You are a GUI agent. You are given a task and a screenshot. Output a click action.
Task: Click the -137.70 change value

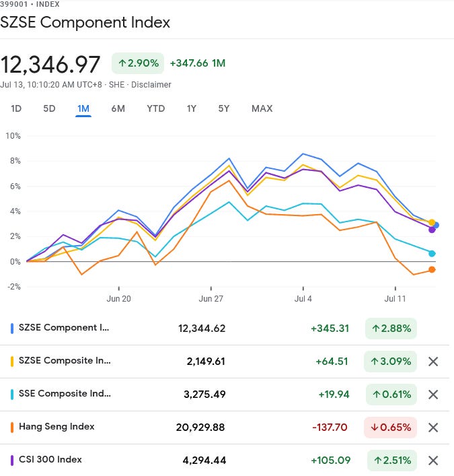[x=330, y=428]
